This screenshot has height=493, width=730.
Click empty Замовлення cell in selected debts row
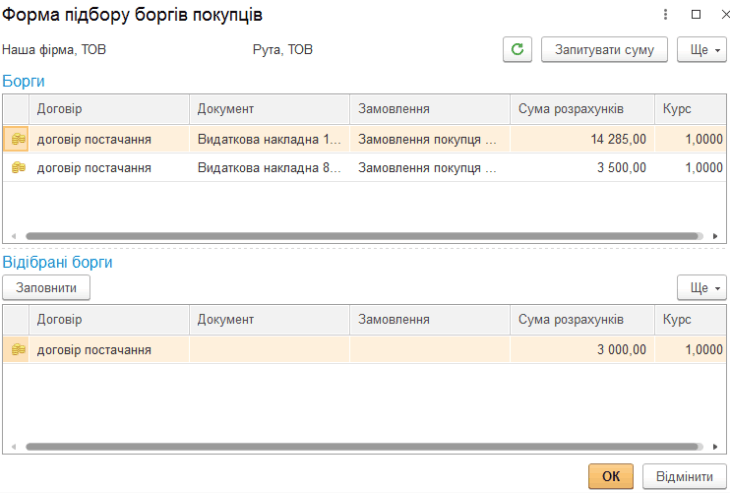tap(430, 349)
